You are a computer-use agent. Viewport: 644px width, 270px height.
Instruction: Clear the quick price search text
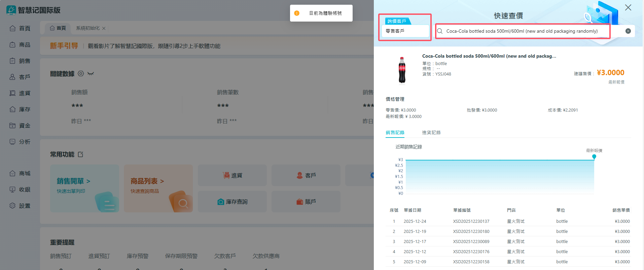click(628, 31)
